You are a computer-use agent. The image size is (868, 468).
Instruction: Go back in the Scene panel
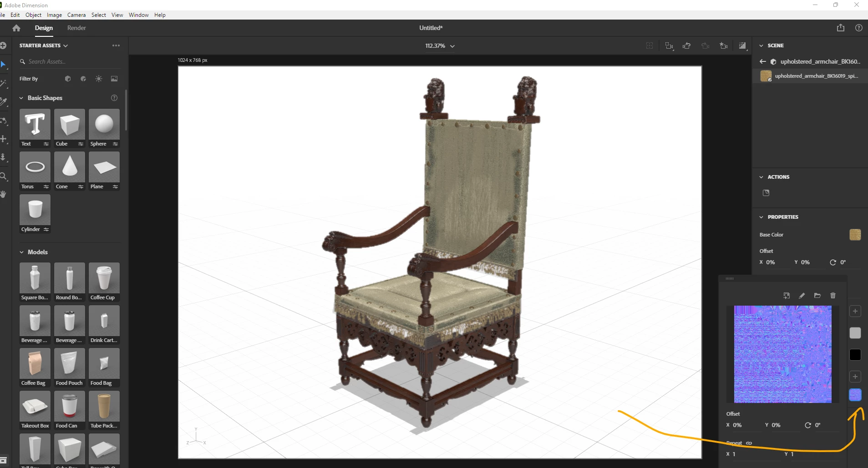point(763,61)
